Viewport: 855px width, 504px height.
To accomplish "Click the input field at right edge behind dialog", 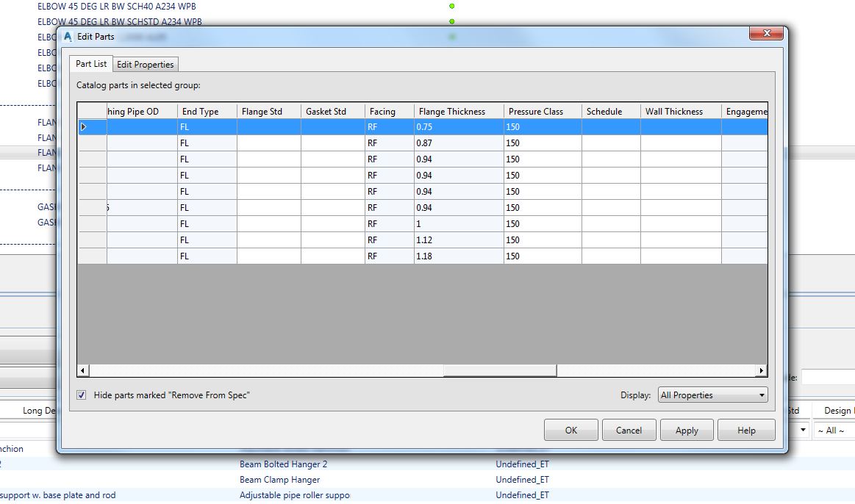I will tap(828, 377).
